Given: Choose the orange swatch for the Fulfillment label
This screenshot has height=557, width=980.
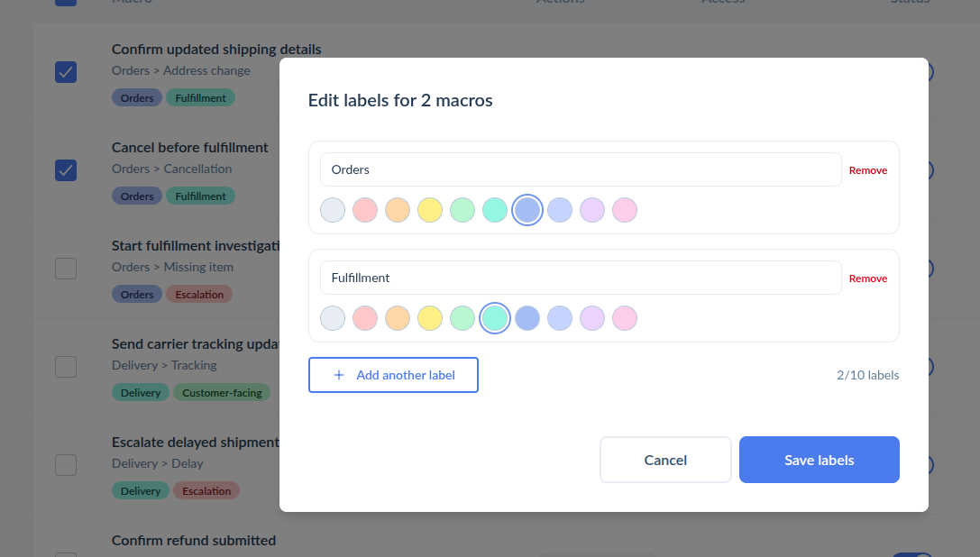Looking at the screenshot, I should click(x=398, y=318).
